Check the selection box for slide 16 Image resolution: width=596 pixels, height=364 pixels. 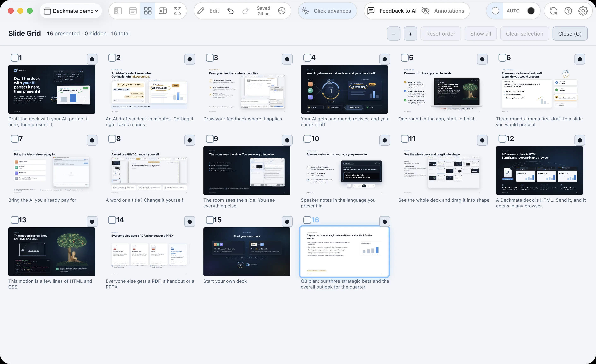click(307, 220)
